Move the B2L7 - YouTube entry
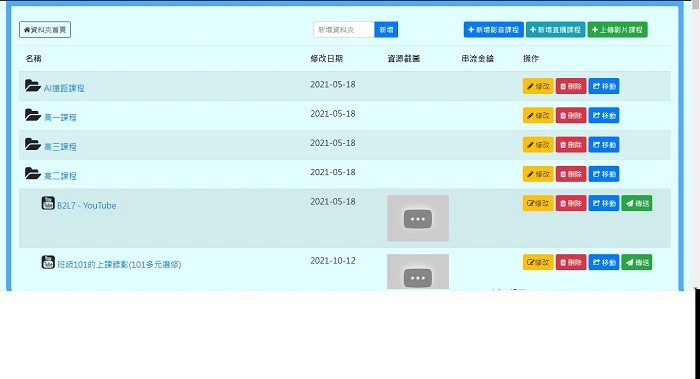Image resolution: width=700 pixels, height=379 pixels. (604, 203)
